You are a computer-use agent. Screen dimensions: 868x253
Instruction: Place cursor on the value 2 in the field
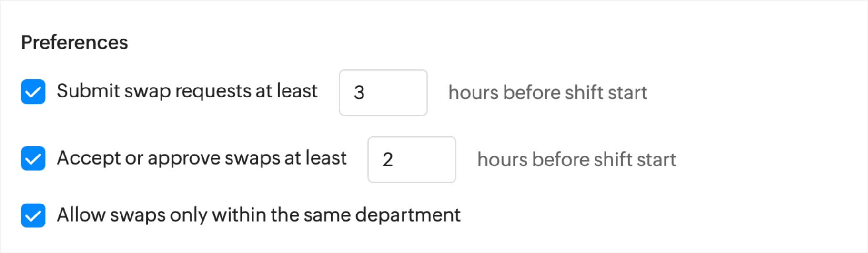(388, 160)
